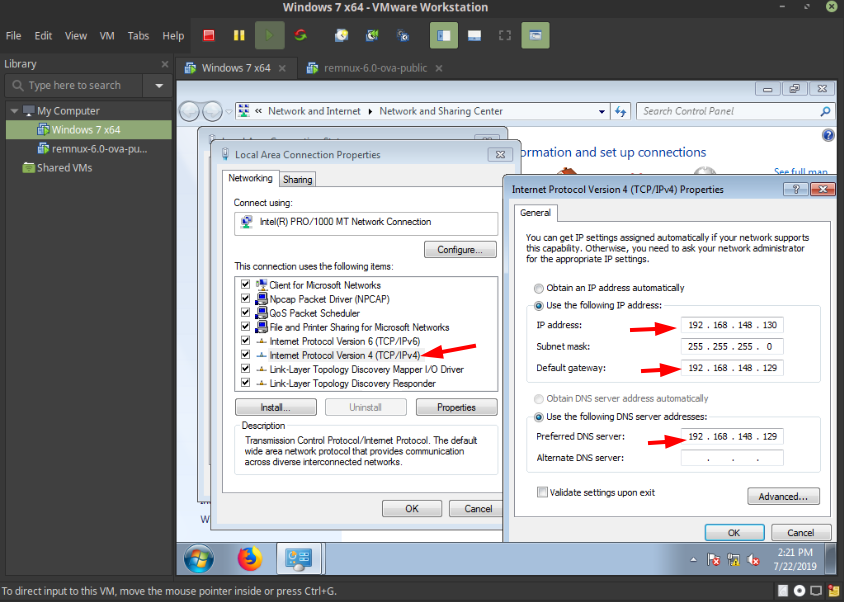
Task: Click the refresh icon next to address bar
Action: pyautogui.click(x=621, y=111)
